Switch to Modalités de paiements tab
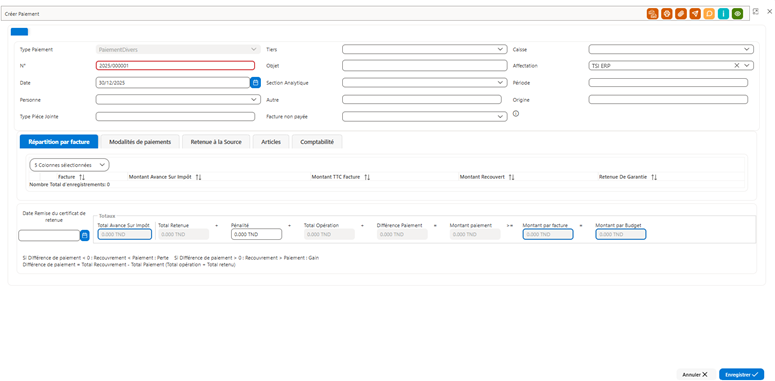Screen dimensions: 775x381 [x=140, y=142]
